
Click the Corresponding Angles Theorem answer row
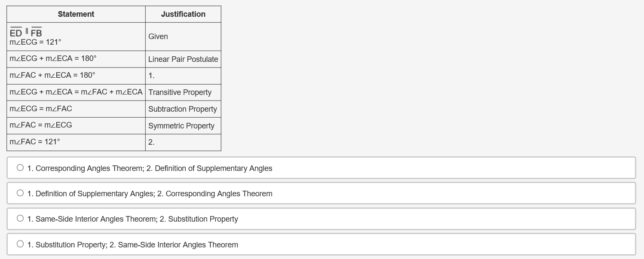(x=150, y=168)
